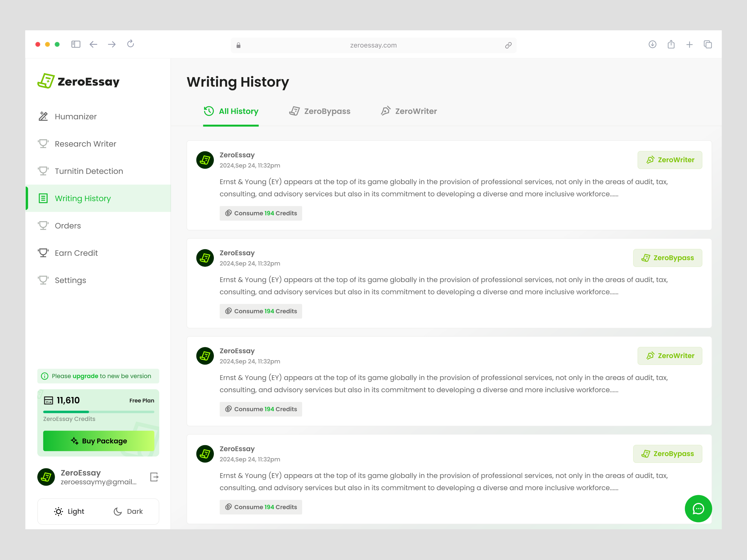Viewport: 747px width, 560px height.
Task: Click the browser downloads icon
Action: pyautogui.click(x=652, y=44)
